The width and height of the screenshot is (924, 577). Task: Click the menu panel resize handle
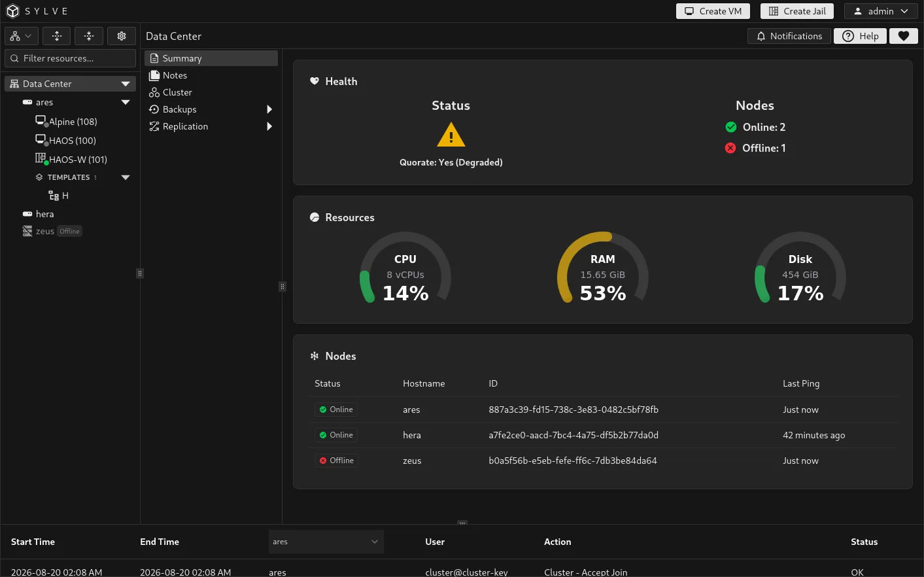click(282, 287)
